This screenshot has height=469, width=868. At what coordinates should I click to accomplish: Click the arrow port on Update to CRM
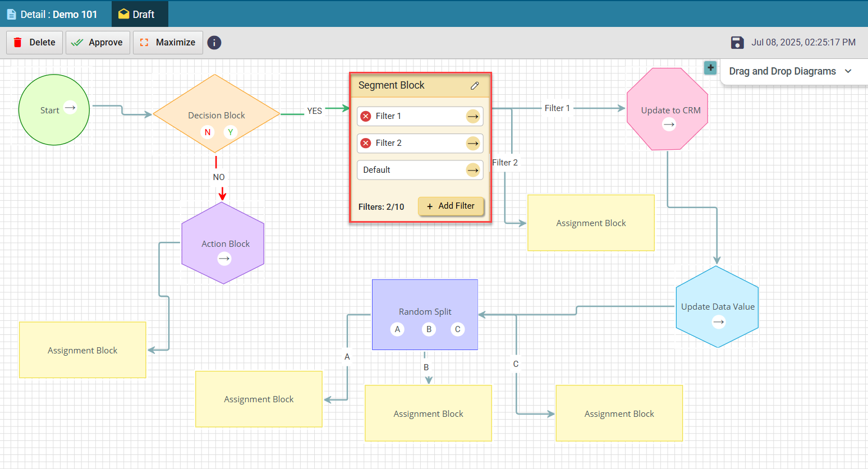coord(669,125)
